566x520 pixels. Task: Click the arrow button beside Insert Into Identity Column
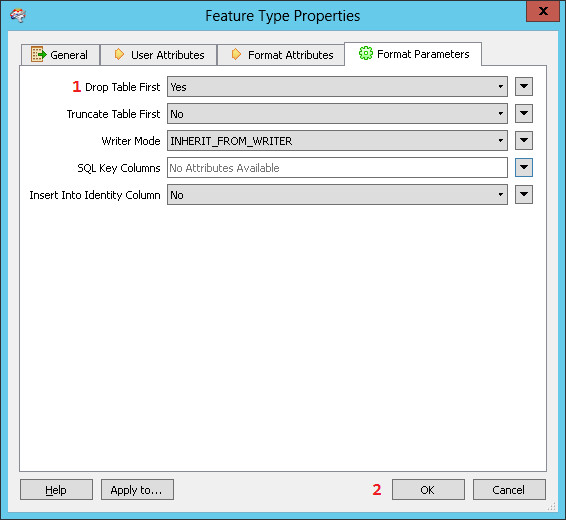524,195
